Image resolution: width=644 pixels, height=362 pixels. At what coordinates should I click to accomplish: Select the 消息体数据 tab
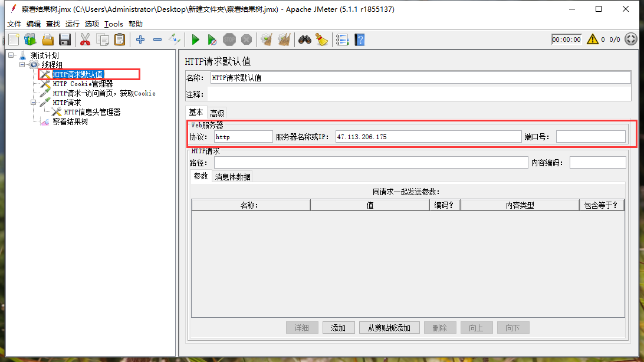pos(232,177)
